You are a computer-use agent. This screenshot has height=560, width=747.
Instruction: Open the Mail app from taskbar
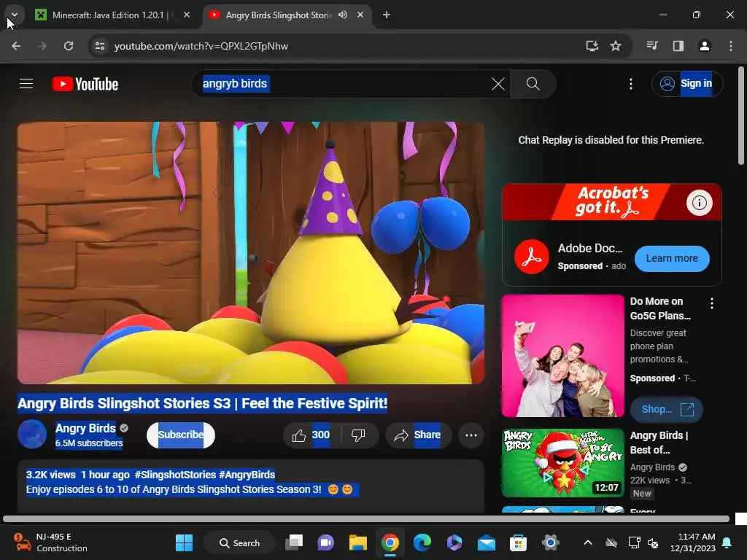[x=486, y=542]
